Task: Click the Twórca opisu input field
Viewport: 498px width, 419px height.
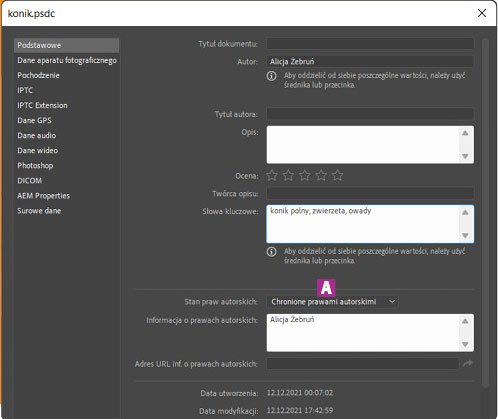Action: pos(370,193)
